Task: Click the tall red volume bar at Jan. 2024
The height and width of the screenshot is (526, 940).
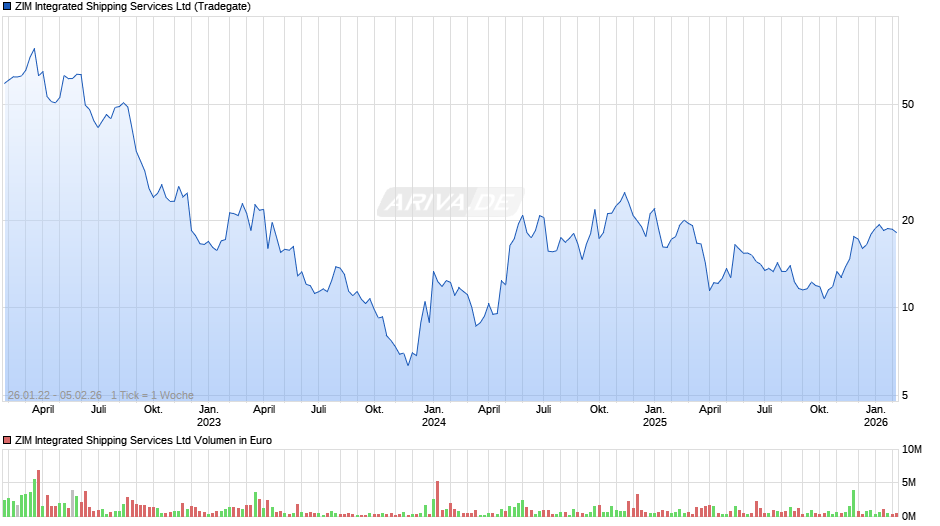Action: (438, 499)
